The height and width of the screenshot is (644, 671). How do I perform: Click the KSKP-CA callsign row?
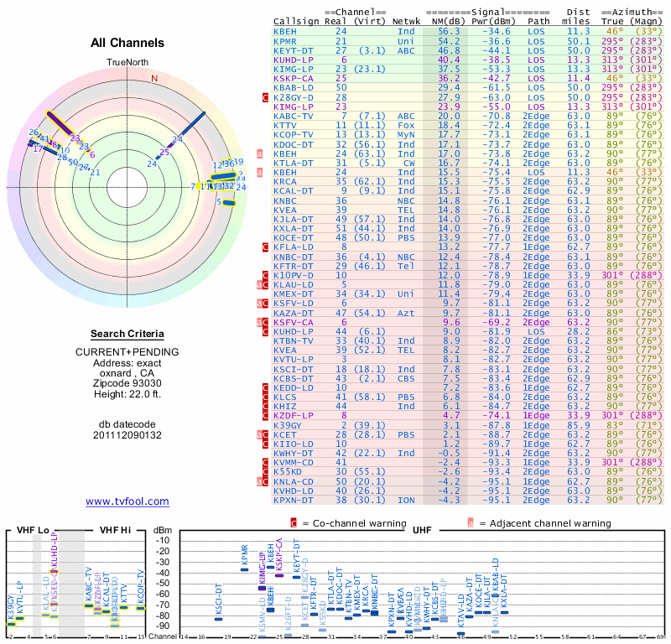[x=468, y=78]
